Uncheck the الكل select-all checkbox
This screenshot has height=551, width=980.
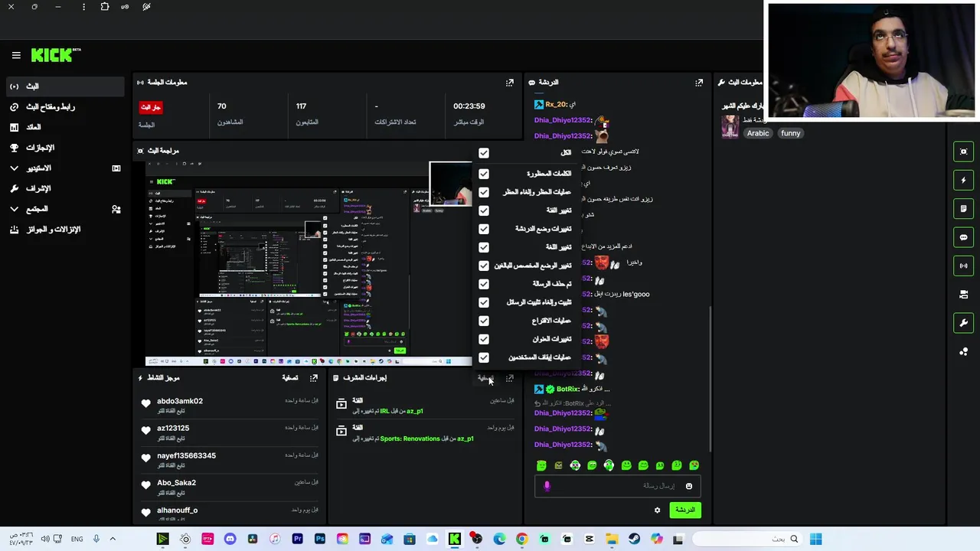(484, 153)
